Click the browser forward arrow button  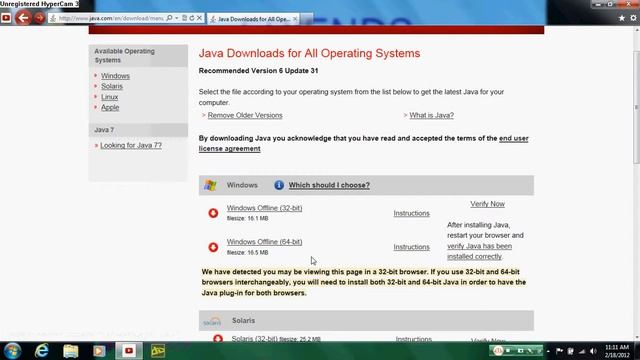[x=40, y=18]
